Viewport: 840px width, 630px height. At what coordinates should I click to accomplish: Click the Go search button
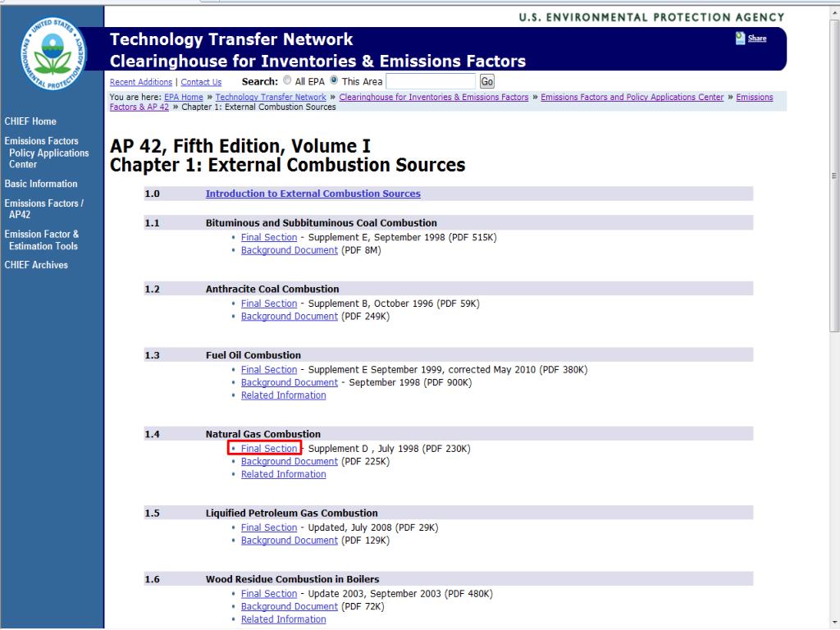coord(486,81)
